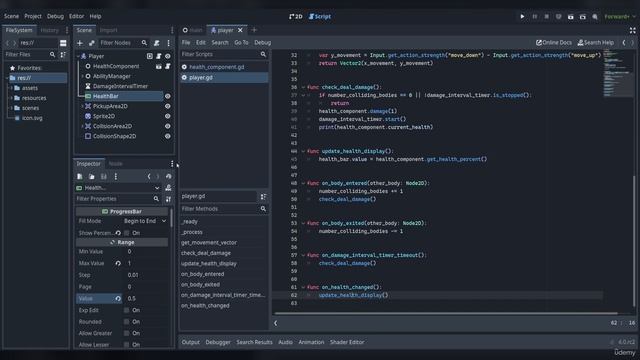
Task: Open the Fill Mode dropdown
Action: 145,221
